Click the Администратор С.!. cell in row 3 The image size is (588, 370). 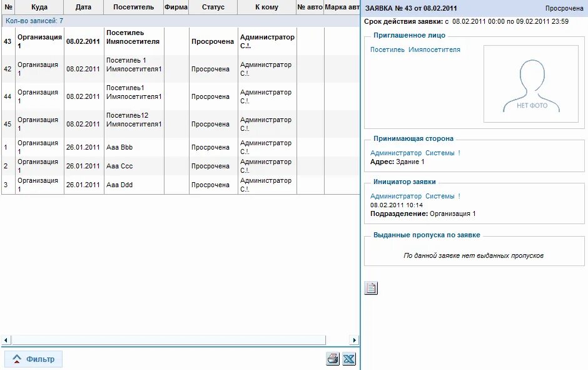tap(266, 185)
